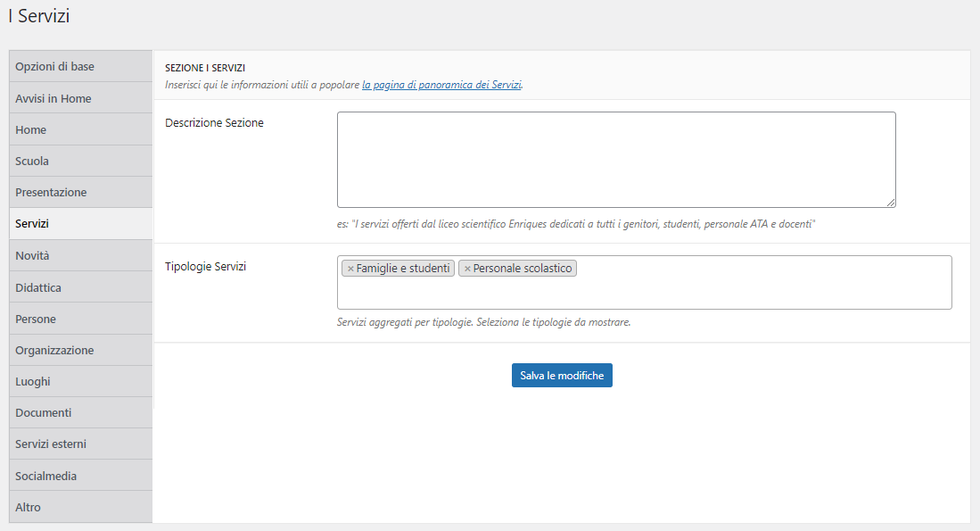Open the Organizzazione tab

click(x=80, y=350)
